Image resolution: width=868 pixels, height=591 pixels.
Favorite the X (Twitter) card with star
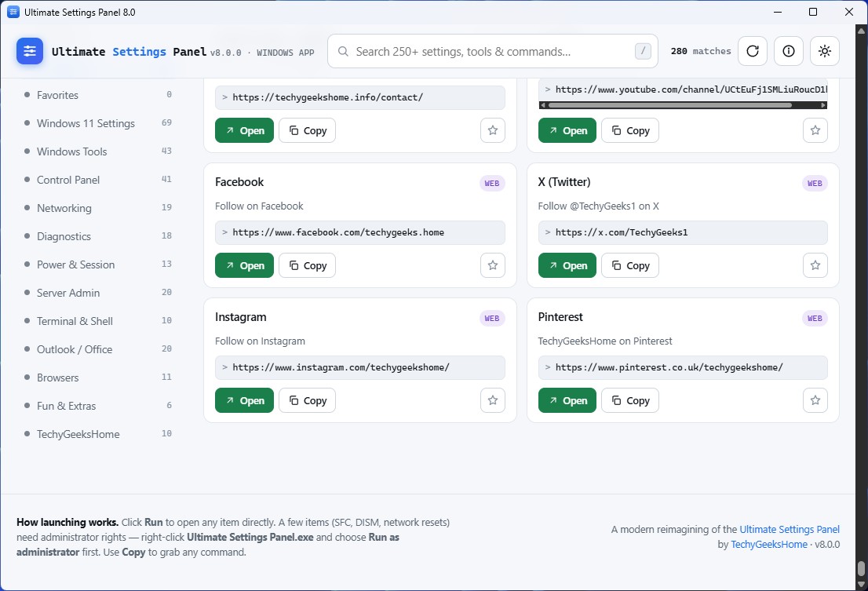pyautogui.click(x=815, y=265)
